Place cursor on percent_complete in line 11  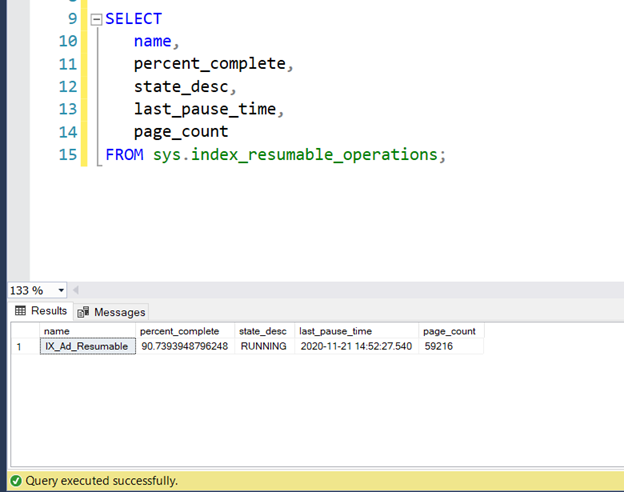pos(209,64)
